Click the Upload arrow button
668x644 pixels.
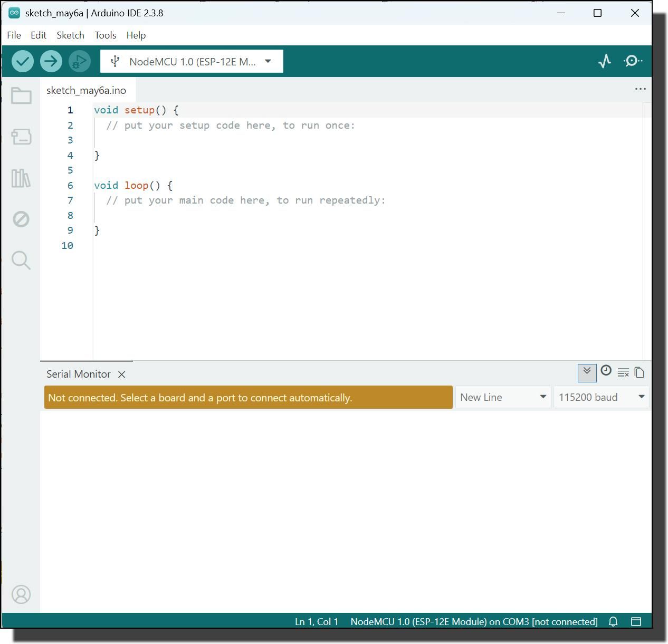tap(51, 61)
